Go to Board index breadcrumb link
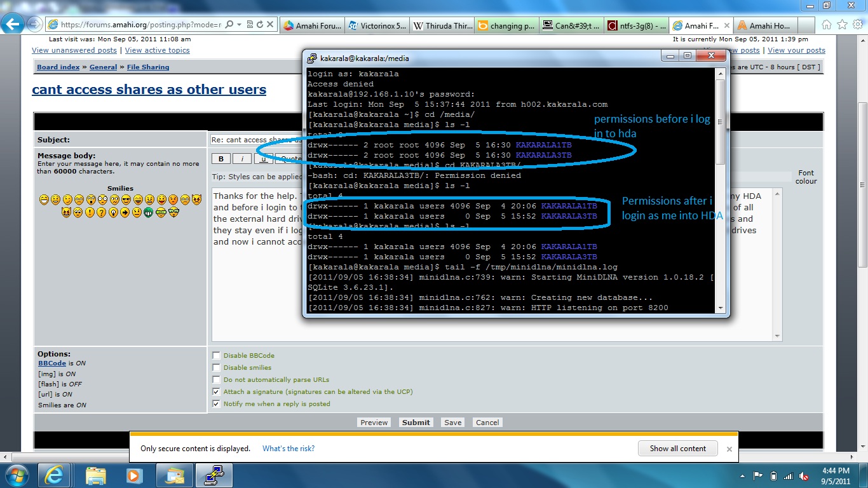 [58, 67]
